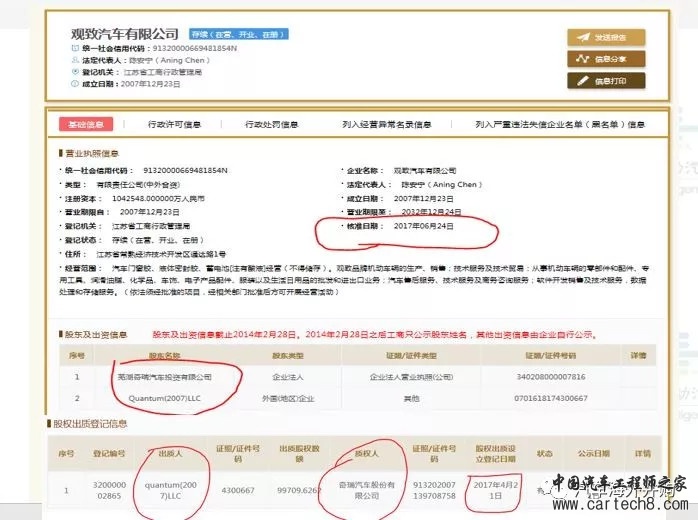Click the 发送报告 send report button
Screen dimensions: 698x520
tap(607, 38)
